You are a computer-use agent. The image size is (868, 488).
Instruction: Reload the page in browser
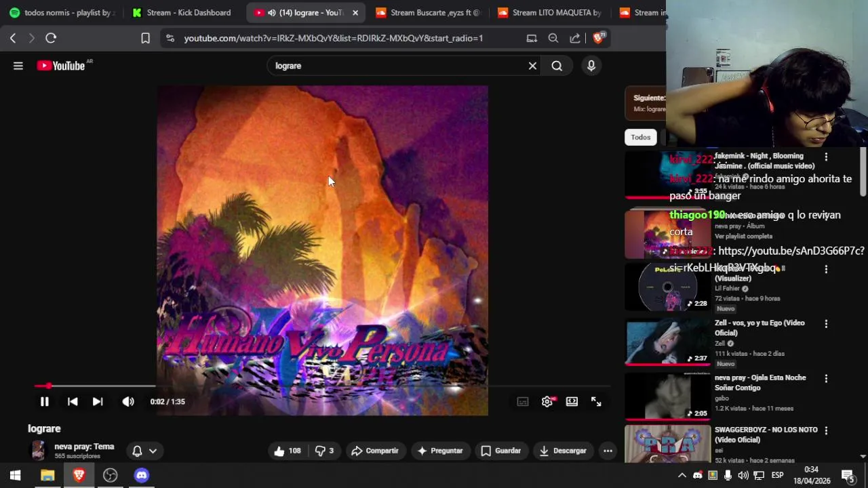(x=51, y=39)
